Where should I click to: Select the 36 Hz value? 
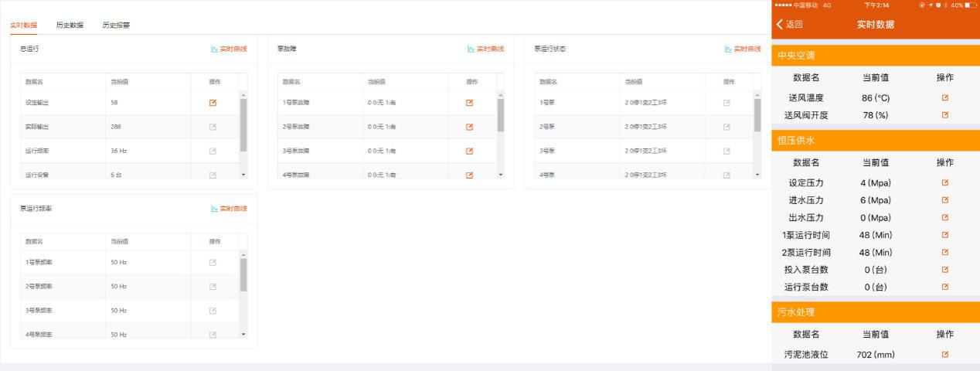click(x=118, y=151)
